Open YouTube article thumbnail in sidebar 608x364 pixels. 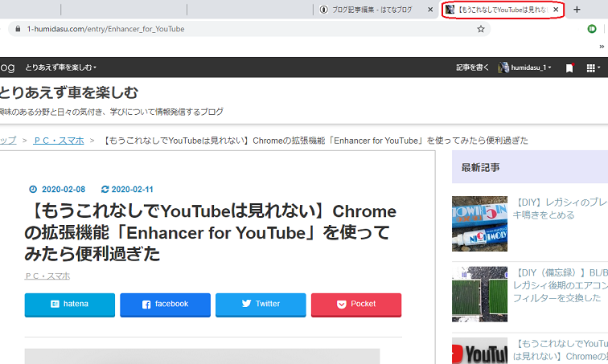479,350
